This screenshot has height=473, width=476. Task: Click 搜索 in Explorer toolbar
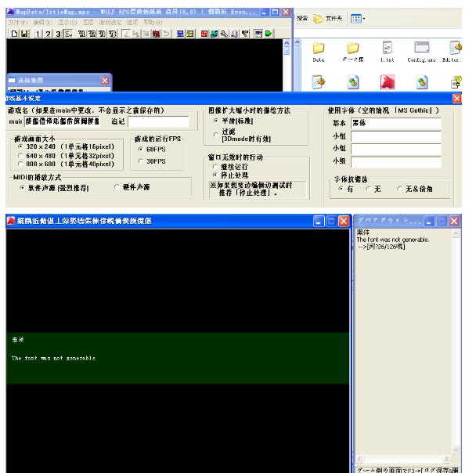pos(301,19)
